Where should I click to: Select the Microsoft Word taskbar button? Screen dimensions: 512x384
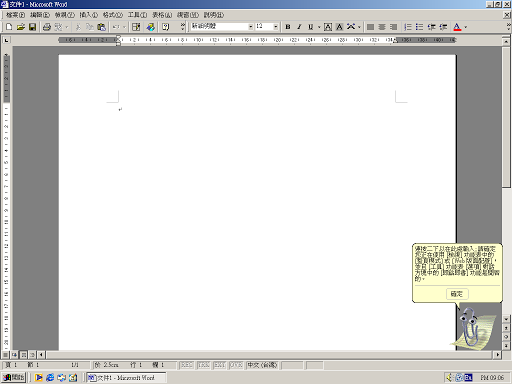[x=126, y=378]
